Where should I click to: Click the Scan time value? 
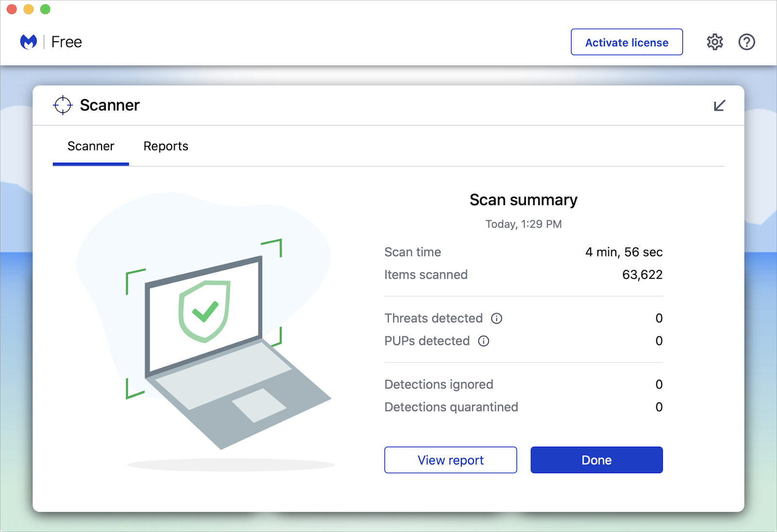tap(624, 252)
